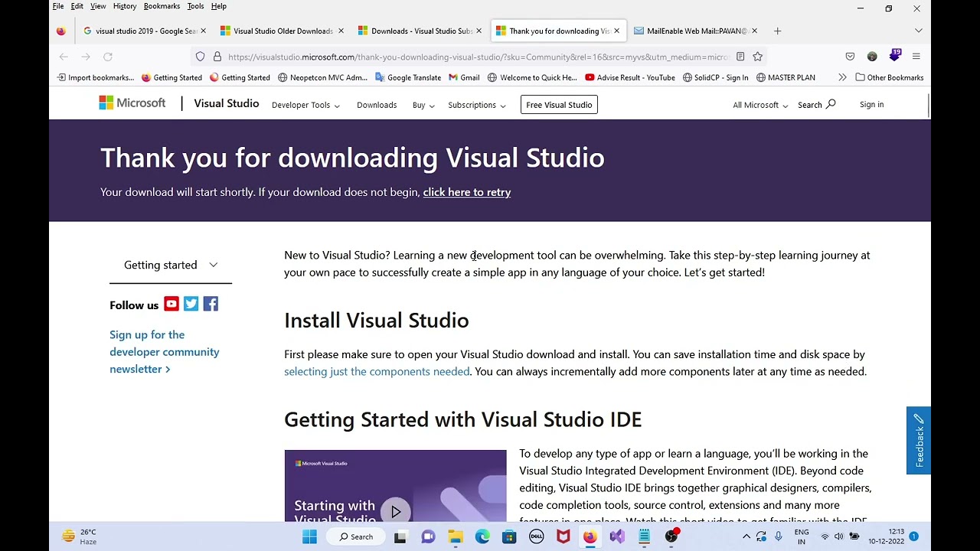Open Microsoft Store from the taskbar

pyautogui.click(x=509, y=536)
